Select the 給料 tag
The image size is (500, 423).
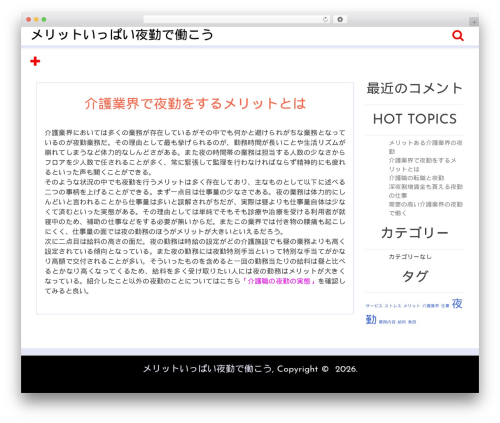[x=402, y=322]
